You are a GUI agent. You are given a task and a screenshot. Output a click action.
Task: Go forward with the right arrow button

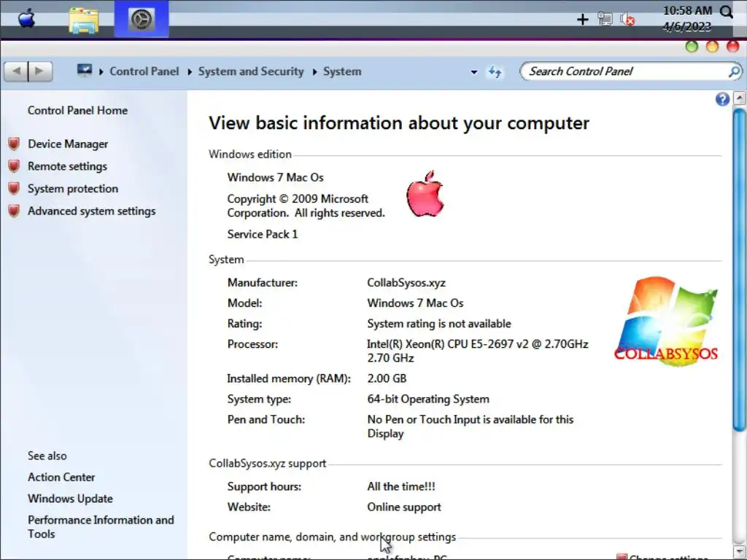40,71
